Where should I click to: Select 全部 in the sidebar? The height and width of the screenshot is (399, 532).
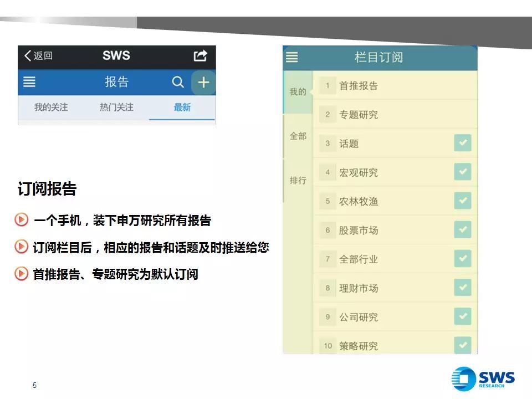click(x=298, y=136)
